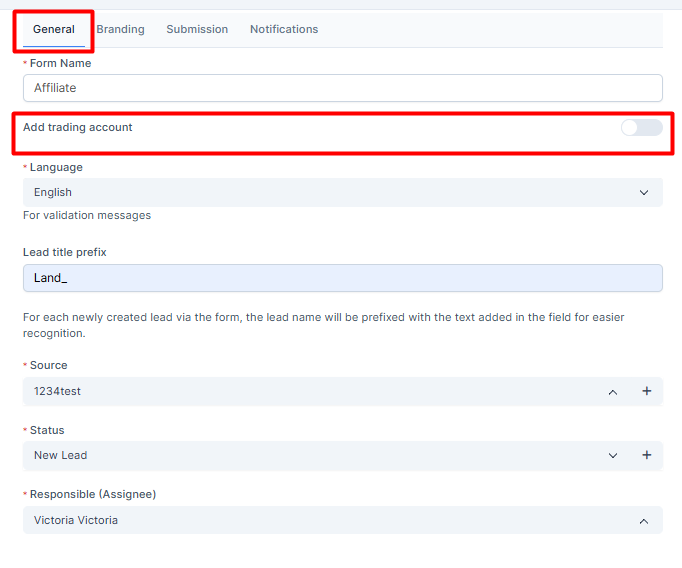This screenshot has height=568, width=682.
Task: Open the Responsible dropdown showing Victoria Victoria
Action: click(x=320, y=520)
